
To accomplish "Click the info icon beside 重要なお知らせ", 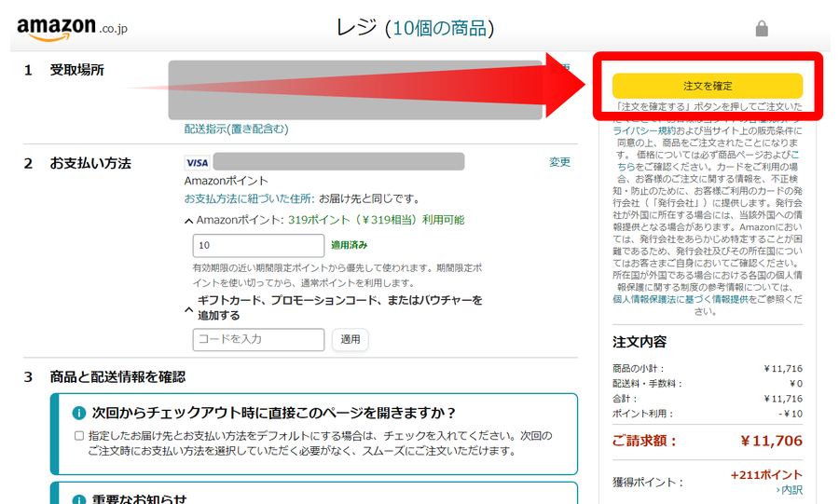I will coord(78,499).
